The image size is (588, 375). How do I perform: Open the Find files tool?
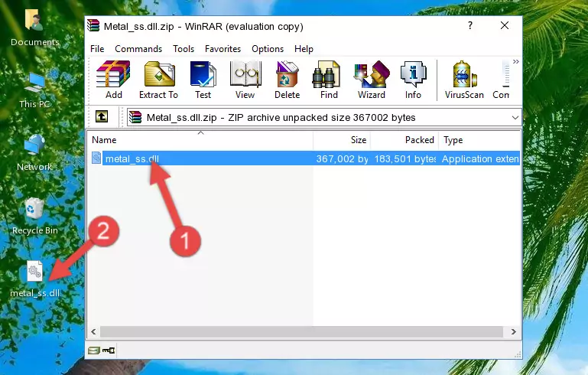tap(329, 80)
